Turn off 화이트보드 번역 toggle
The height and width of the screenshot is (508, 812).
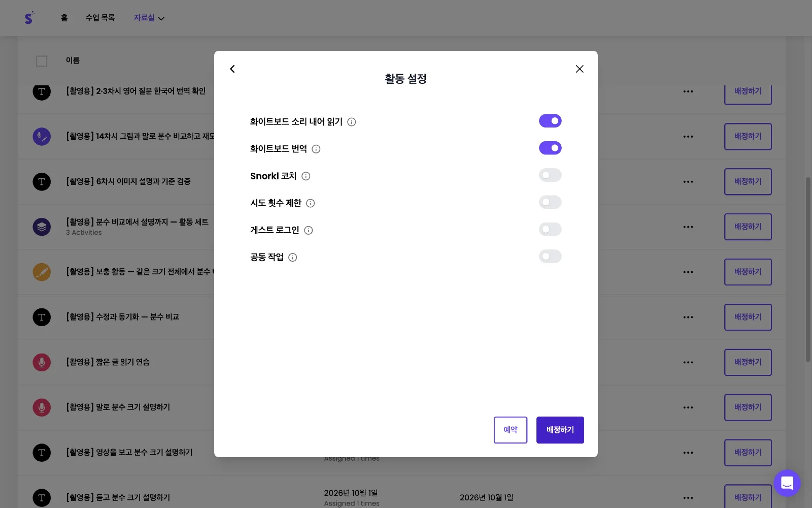click(x=550, y=148)
